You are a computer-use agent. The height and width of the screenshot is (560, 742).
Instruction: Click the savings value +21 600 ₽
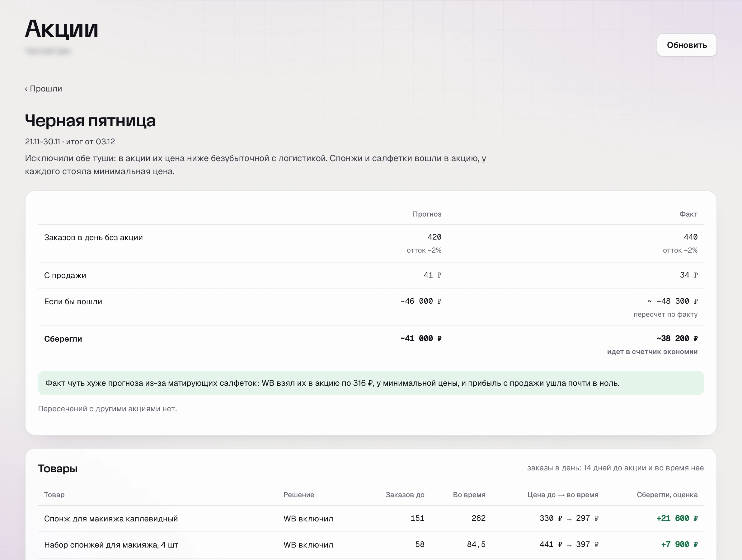point(677,518)
